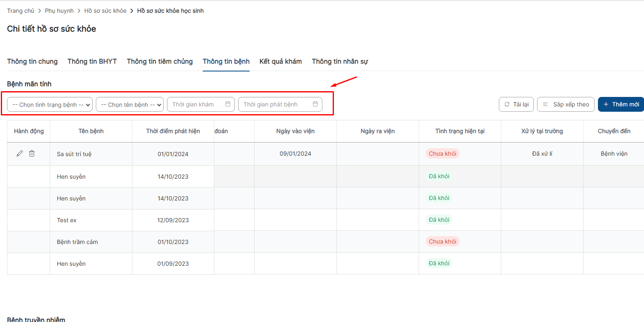Screen dimensions: 644x322
Task: Click Tình trạng hiện tại column header
Action: coord(460,131)
